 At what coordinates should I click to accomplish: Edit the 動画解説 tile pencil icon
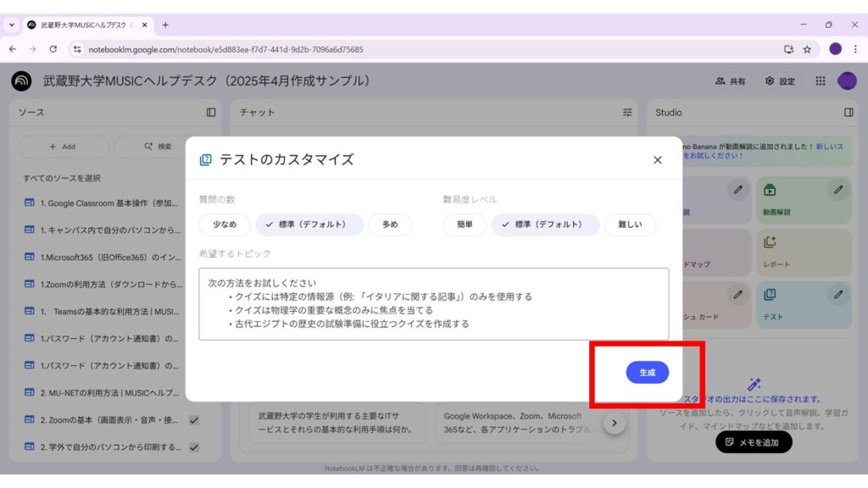[x=838, y=190]
